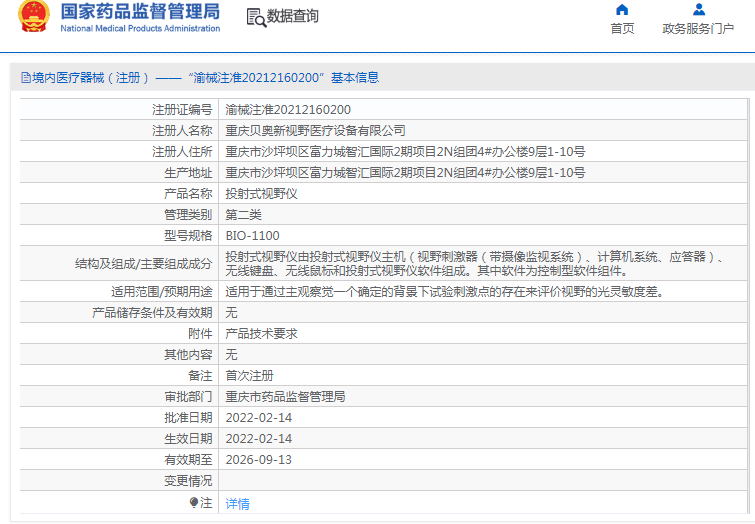This screenshot has height=524, width=755.
Task: Select model value BIO-1100
Action: [252, 236]
